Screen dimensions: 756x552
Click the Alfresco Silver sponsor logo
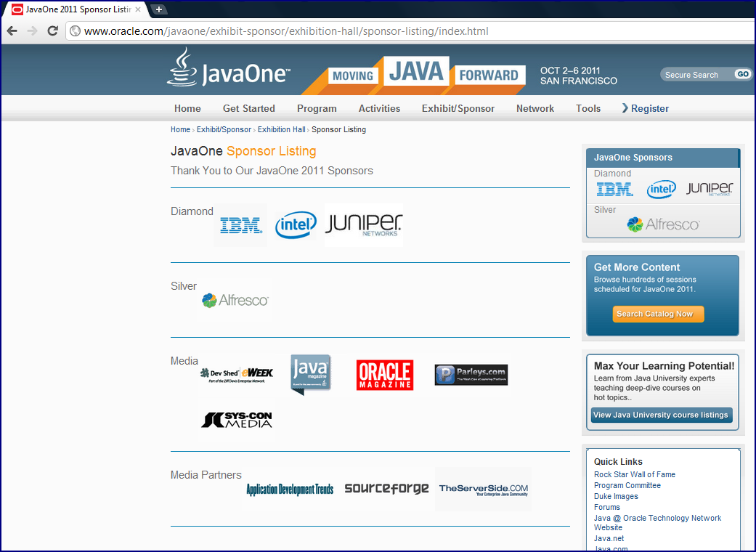[235, 300]
